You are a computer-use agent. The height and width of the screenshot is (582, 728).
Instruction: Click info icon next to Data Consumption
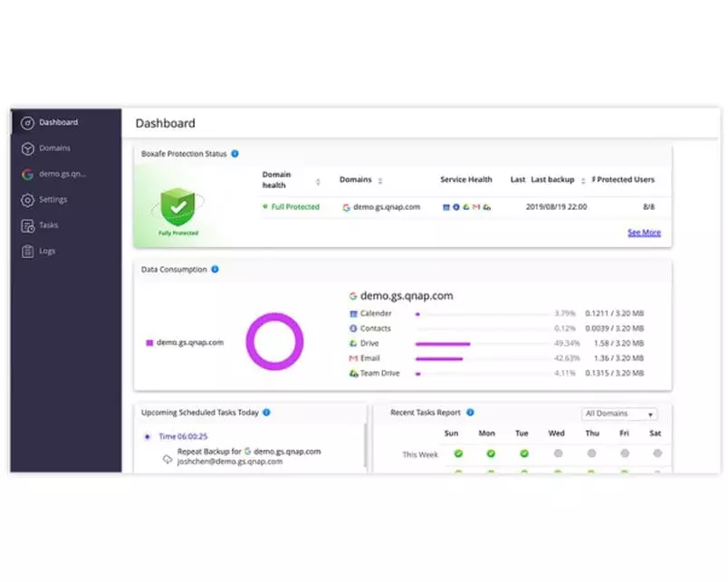click(215, 269)
